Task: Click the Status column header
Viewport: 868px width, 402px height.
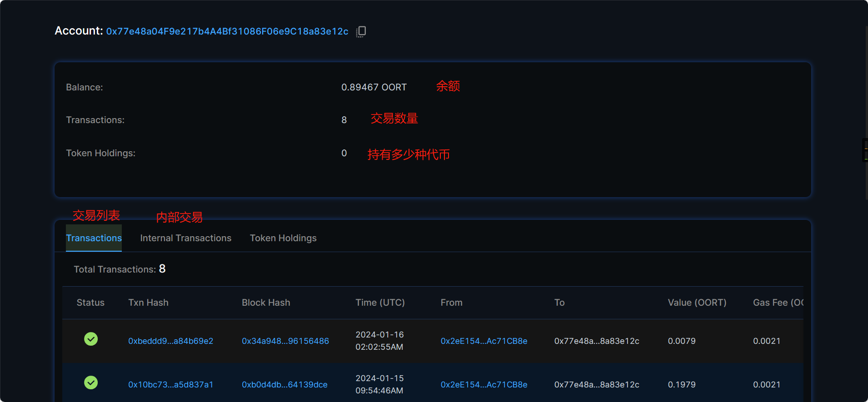Action: coord(90,303)
